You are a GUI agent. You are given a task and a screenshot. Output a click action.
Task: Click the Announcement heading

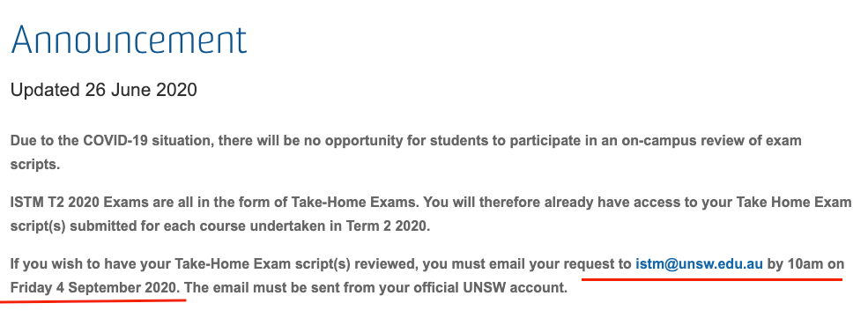pos(129,40)
